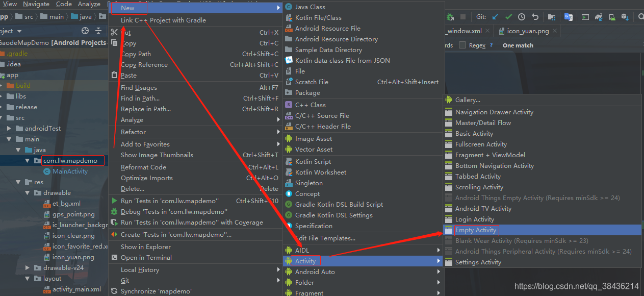The width and height of the screenshot is (644, 296).
Task: Select Basic Activity template
Action: 543,134
